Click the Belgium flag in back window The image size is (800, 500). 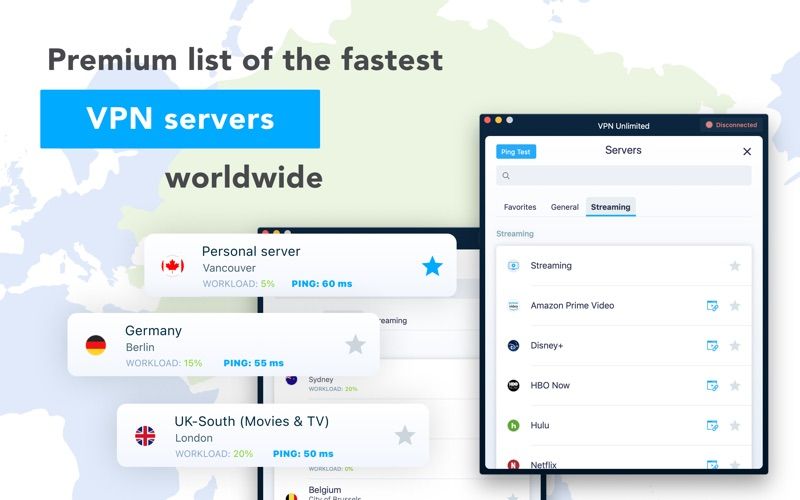291,496
